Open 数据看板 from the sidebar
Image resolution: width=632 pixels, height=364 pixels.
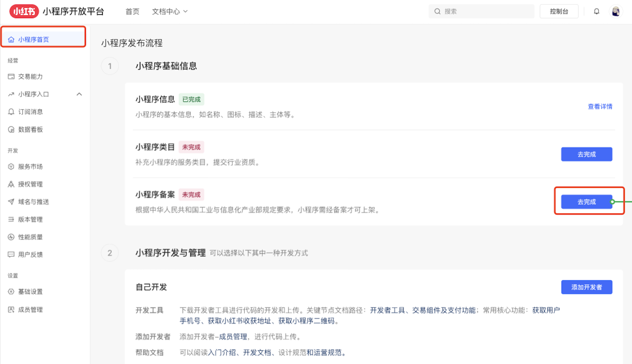click(30, 129)
